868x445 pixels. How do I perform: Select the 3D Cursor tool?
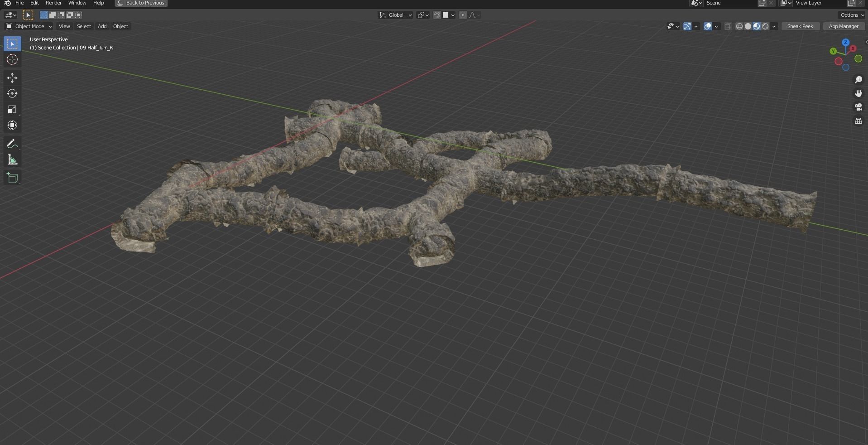click(x=12, y=59)
